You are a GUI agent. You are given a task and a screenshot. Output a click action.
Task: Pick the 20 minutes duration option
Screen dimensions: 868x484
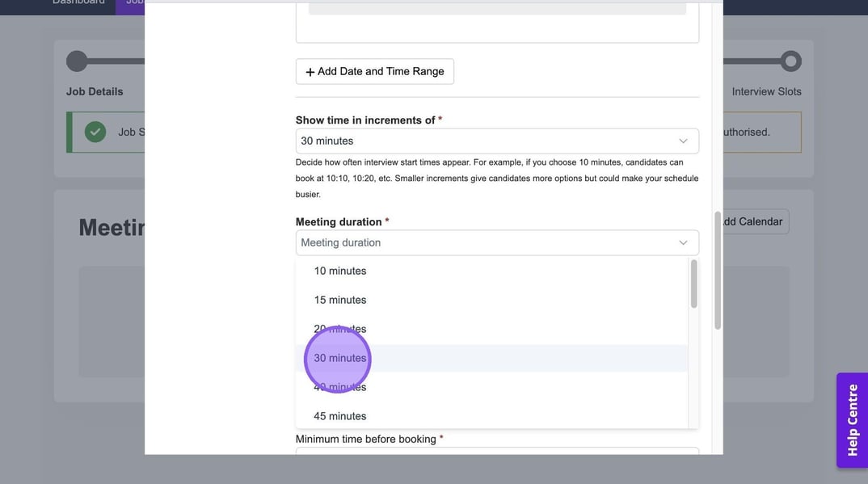339,329
